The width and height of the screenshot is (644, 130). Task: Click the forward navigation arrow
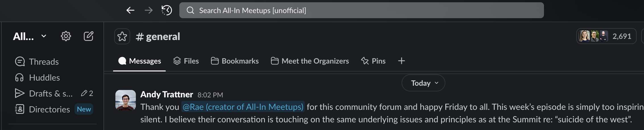coord(148,11)
